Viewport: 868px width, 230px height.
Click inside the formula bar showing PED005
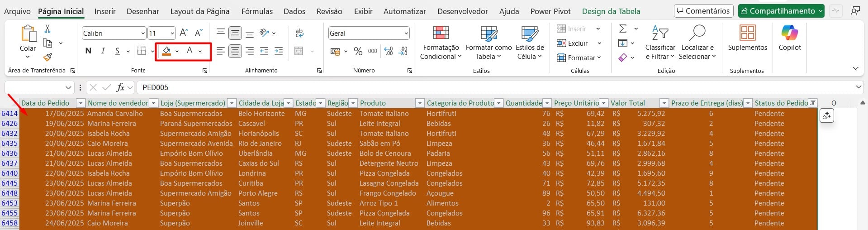point(452,87)
